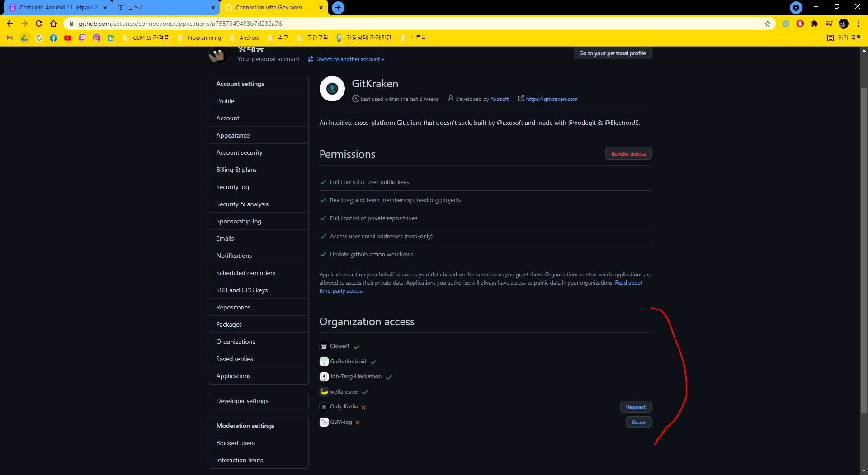Open the Google bookmark icon
This screenshot has width=868, height=475.
(x=39, y=38)
